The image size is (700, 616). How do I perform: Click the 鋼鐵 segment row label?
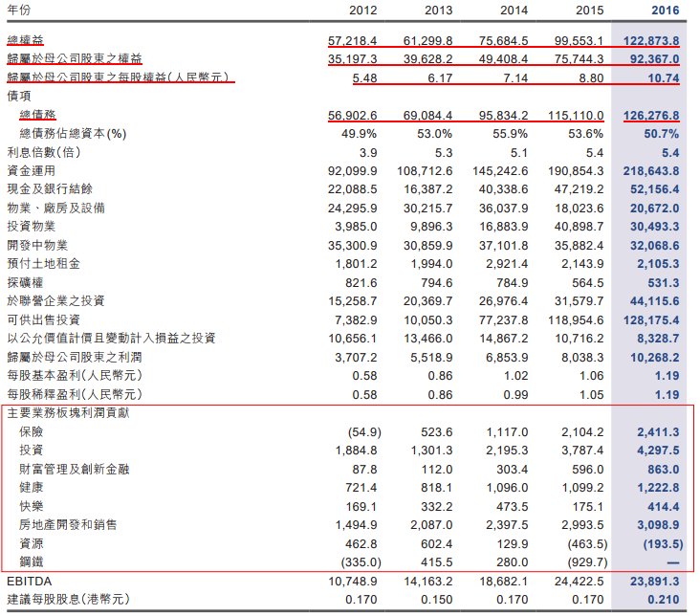[31, 561]
